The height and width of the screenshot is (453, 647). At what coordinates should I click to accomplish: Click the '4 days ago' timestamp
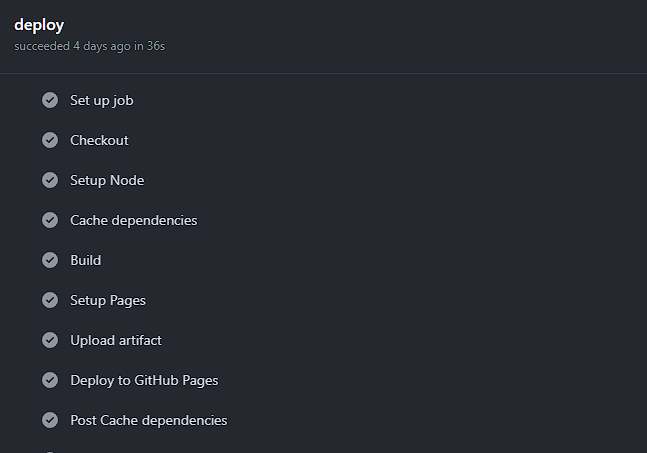pyautogui.click(x=101, y=46)
